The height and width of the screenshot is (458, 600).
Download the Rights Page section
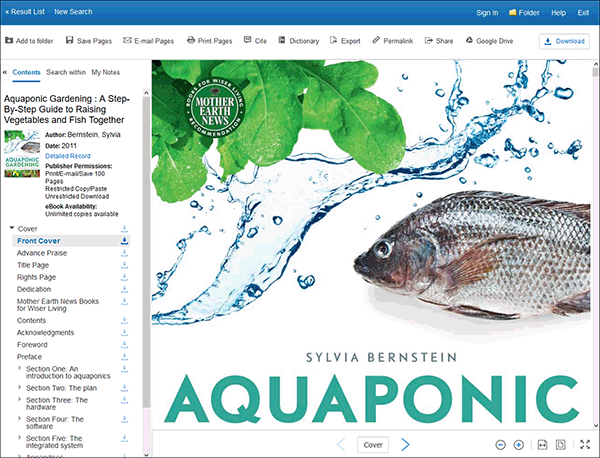coord(124,277)
